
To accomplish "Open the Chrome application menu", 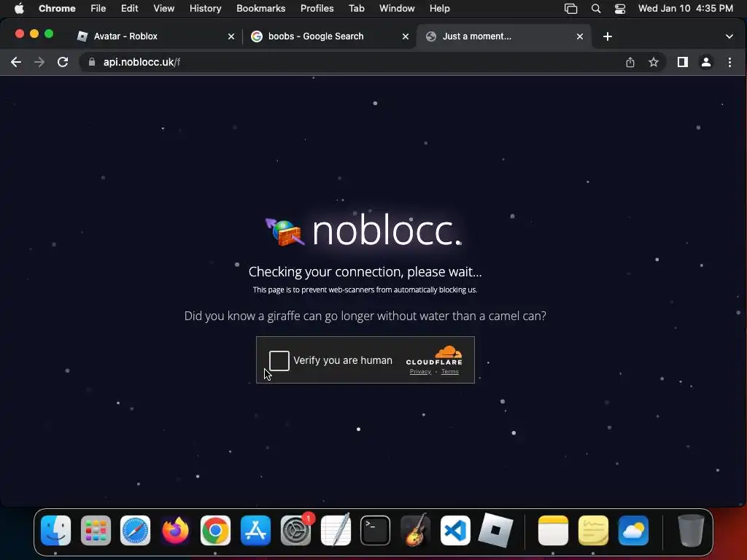I will click(57, 9).
